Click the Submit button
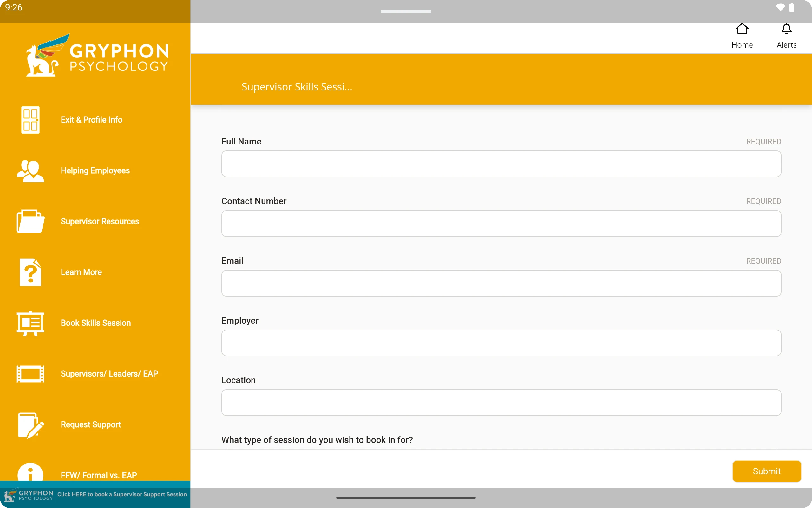Viewport: 812px width, 508px height. click(766, 471)
